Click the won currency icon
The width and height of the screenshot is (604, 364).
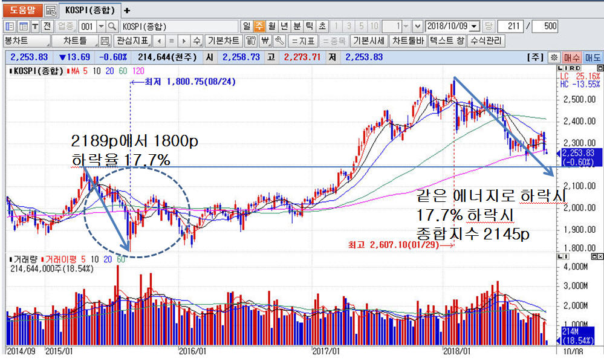pyautogui.click(x=265, y=41)
